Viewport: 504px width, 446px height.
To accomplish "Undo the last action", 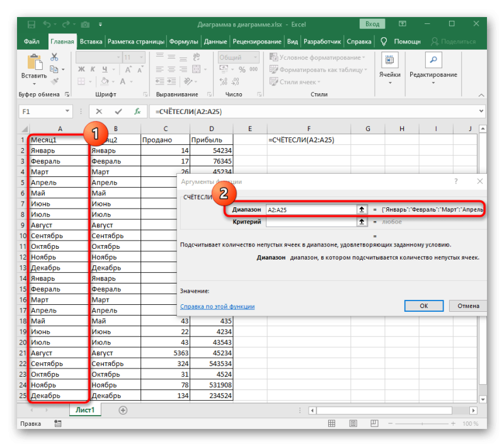I will [47, 25].
